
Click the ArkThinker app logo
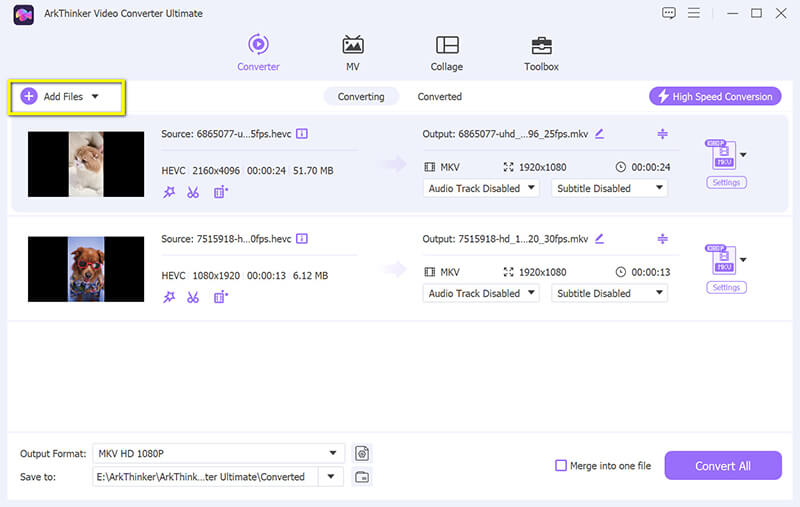[x=23, y=14]
